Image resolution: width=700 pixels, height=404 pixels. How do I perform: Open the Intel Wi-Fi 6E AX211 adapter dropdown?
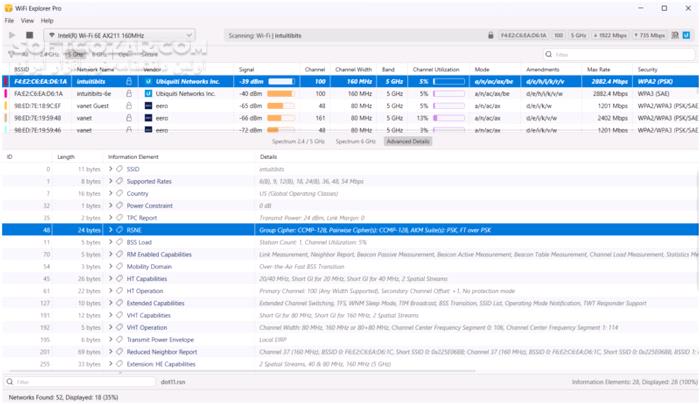coord(119,35)
